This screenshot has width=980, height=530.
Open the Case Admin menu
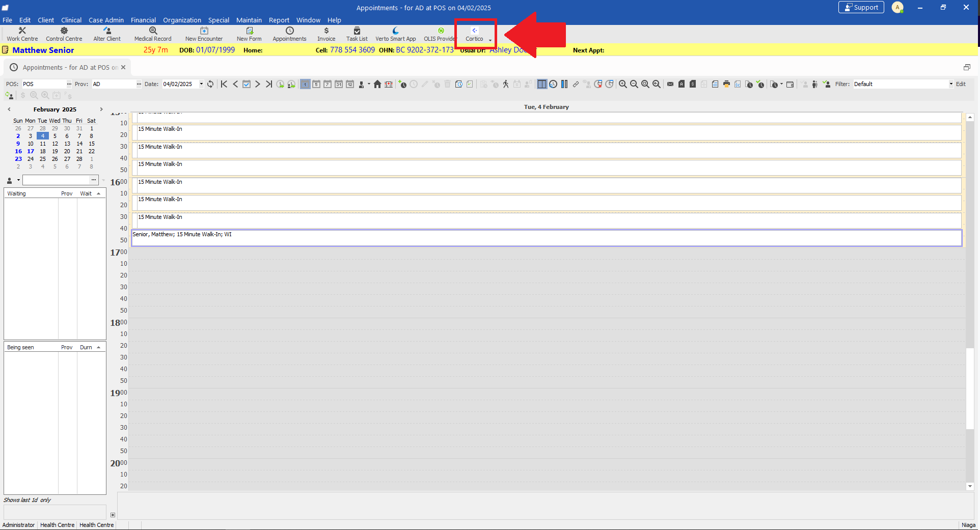pos(106,20)
